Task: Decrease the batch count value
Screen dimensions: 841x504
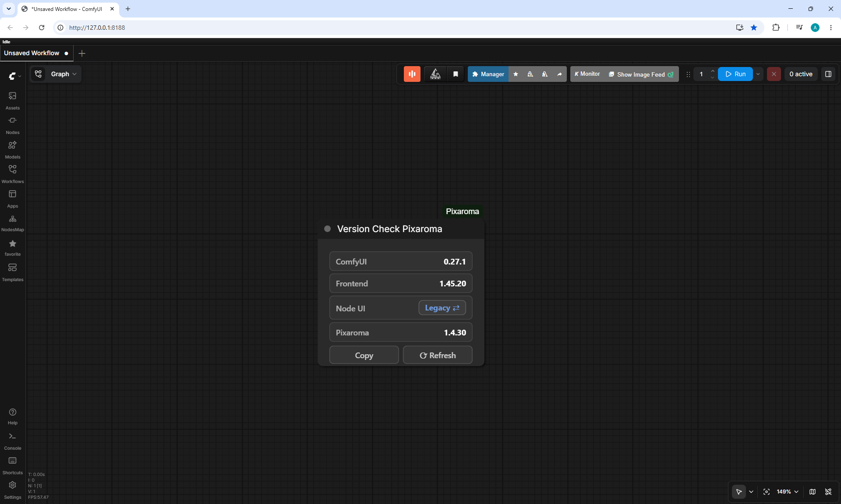Action: tap(713, 78)
